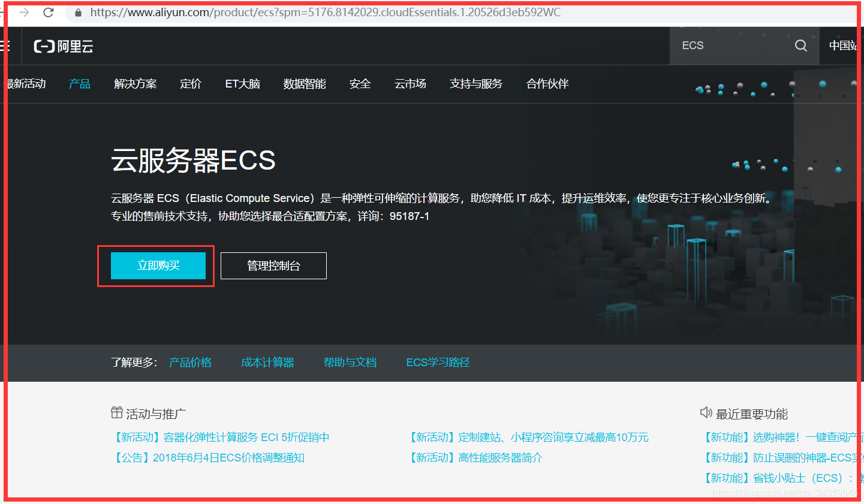Viewport: 864px width, 504px height.
Task: Open the 定制建站、小程序咨询 promotion link
Action: click(528, 437)
